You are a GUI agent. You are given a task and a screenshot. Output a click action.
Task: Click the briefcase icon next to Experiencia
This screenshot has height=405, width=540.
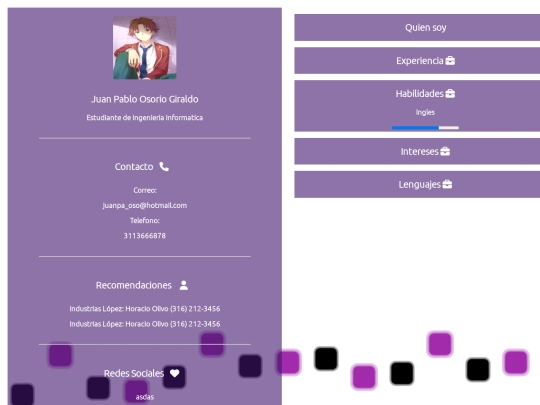(450, 61)
